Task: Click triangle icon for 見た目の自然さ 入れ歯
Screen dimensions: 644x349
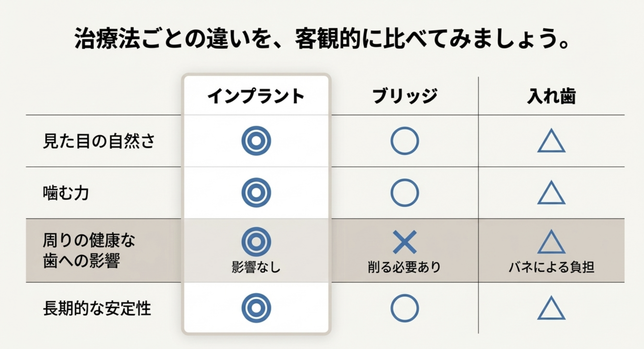Action: [x=551, y=142]
